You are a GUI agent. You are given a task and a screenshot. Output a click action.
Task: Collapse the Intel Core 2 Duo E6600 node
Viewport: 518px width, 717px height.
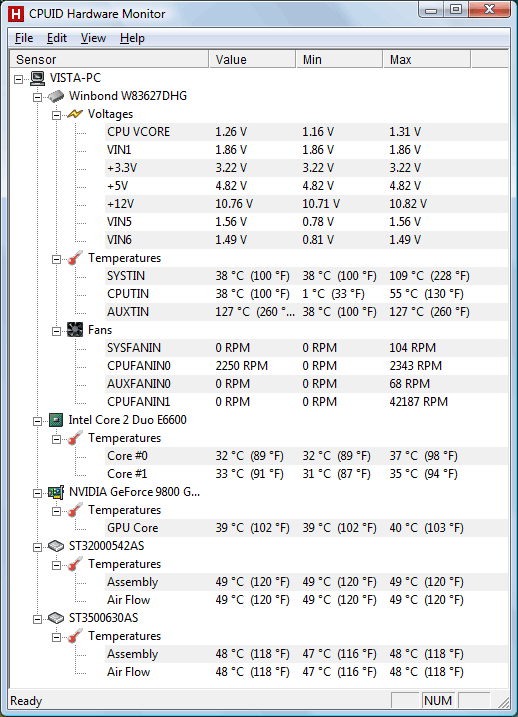[x=37, y=421]
